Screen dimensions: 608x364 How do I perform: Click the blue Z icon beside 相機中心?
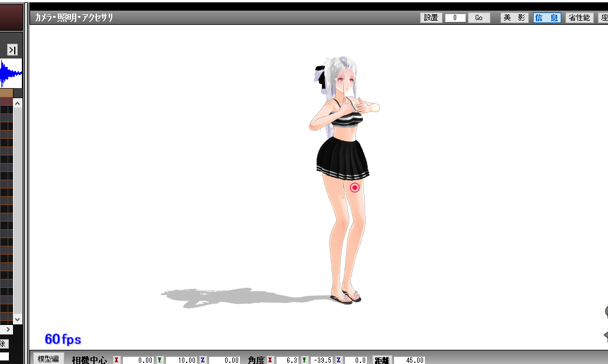click(x=202, y=360)
